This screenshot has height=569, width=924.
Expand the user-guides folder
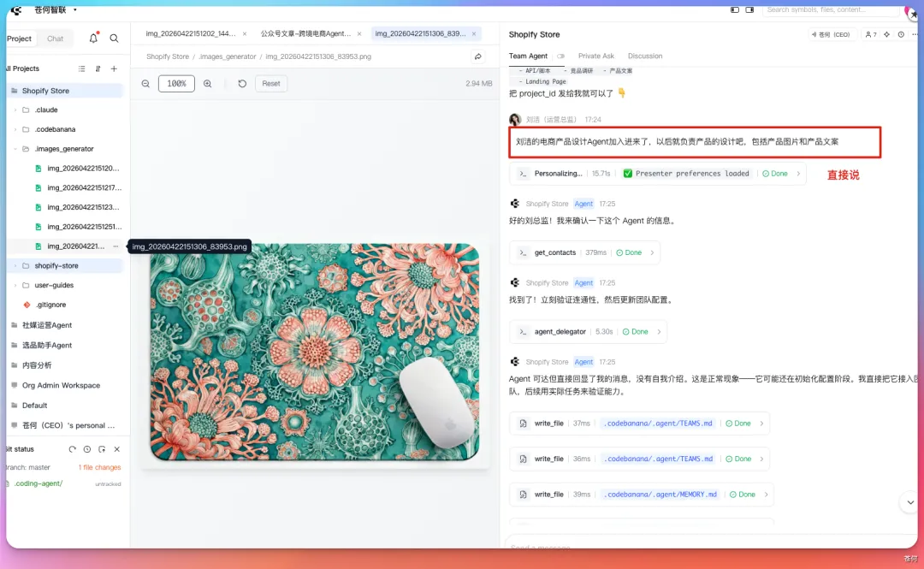coord(15,285)
